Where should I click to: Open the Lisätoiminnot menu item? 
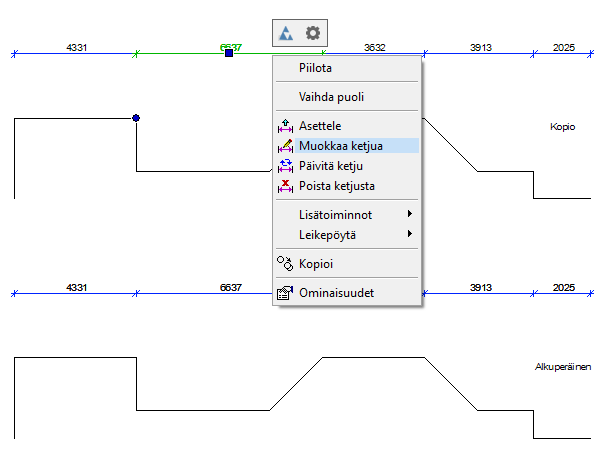tap(335, 215)
